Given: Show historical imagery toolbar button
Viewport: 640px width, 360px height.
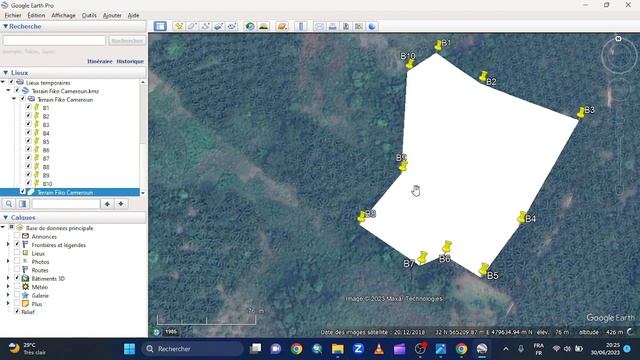Looking at the screenshot, I should pyautogui.click(x=250, y=26).
